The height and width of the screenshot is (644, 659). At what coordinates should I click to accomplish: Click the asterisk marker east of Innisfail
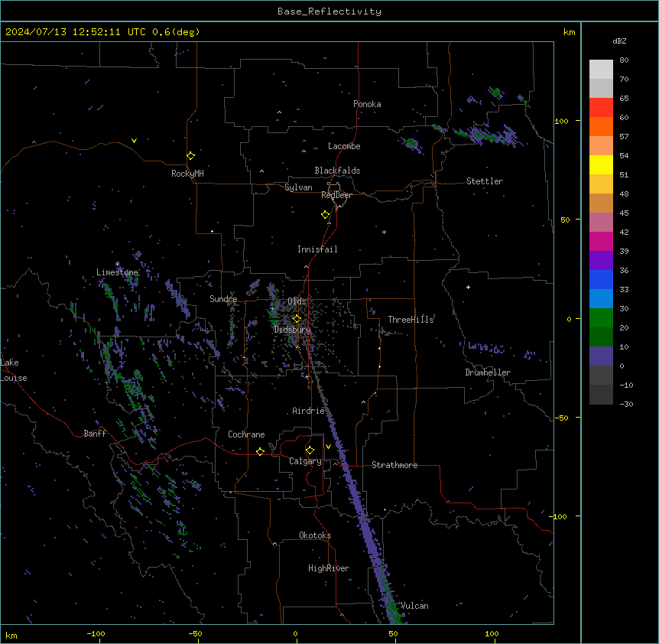click(384, 232)
